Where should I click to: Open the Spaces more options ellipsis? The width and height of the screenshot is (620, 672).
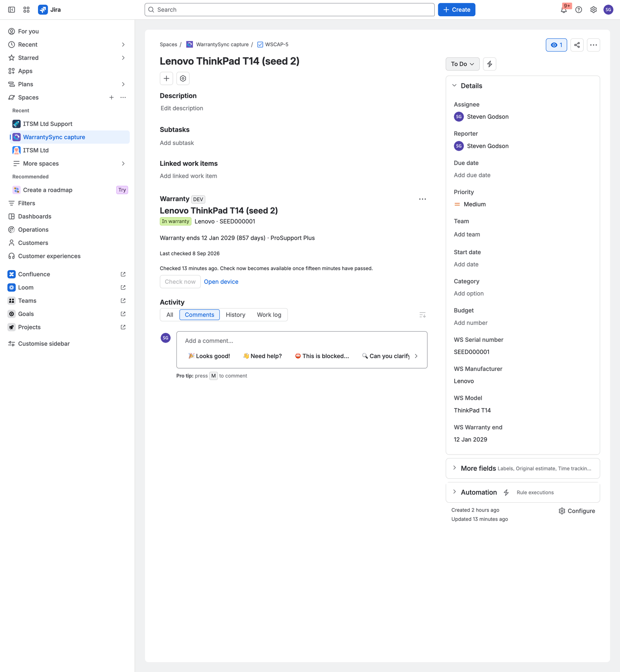[123, 98]
